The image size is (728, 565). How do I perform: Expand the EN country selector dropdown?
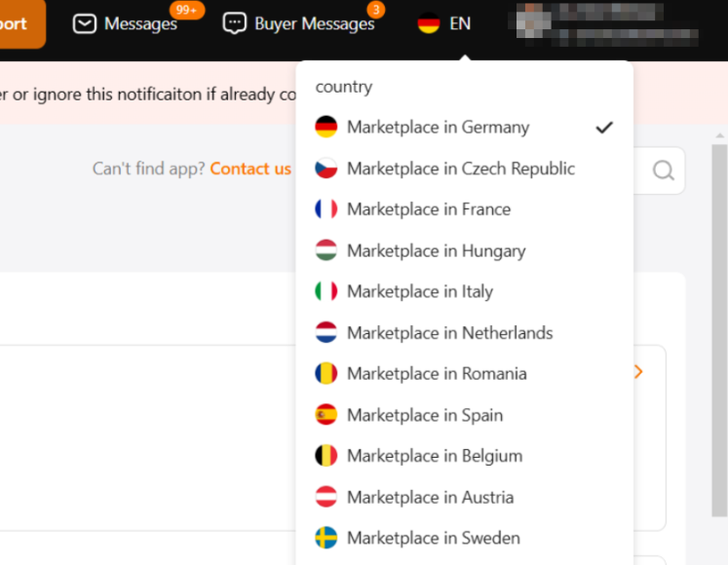[x=444, y=23]
